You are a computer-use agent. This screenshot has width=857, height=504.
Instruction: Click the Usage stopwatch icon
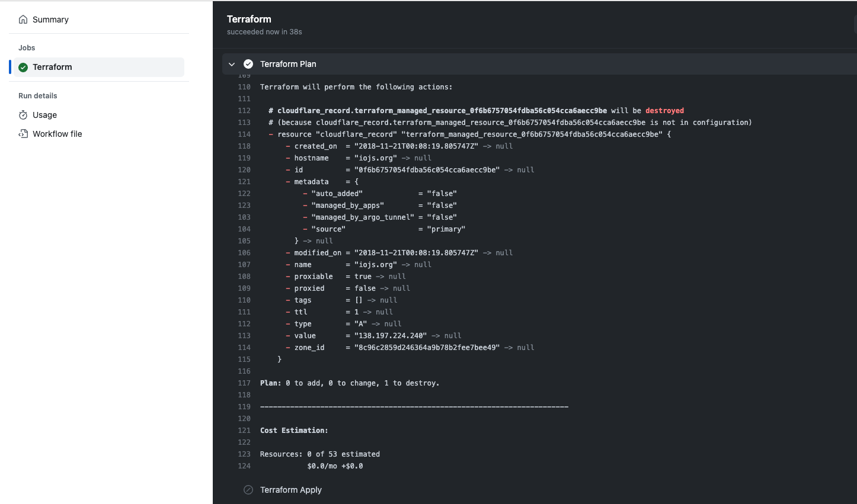coord(23,115)
